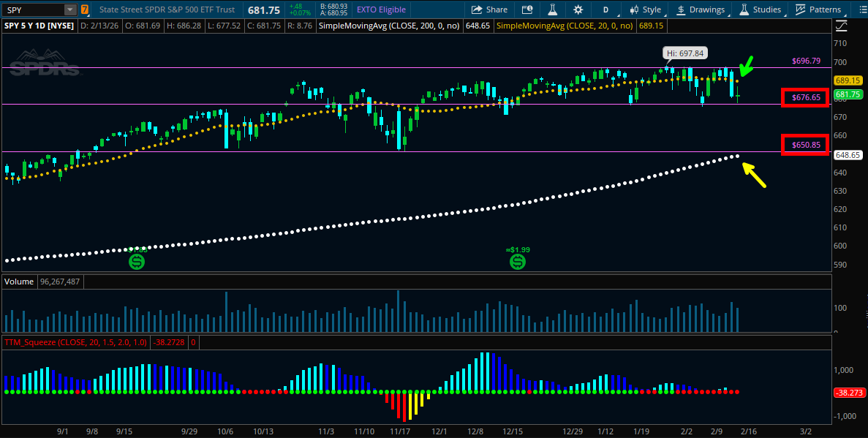
Task: Click the $676.65 price level label
Action: 805,98
